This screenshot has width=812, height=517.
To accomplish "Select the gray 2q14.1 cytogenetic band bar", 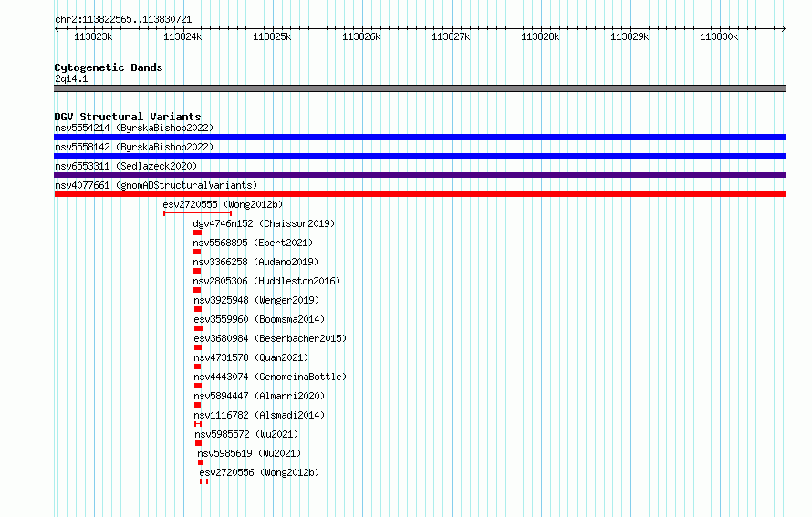I will (x=420, y=88).
